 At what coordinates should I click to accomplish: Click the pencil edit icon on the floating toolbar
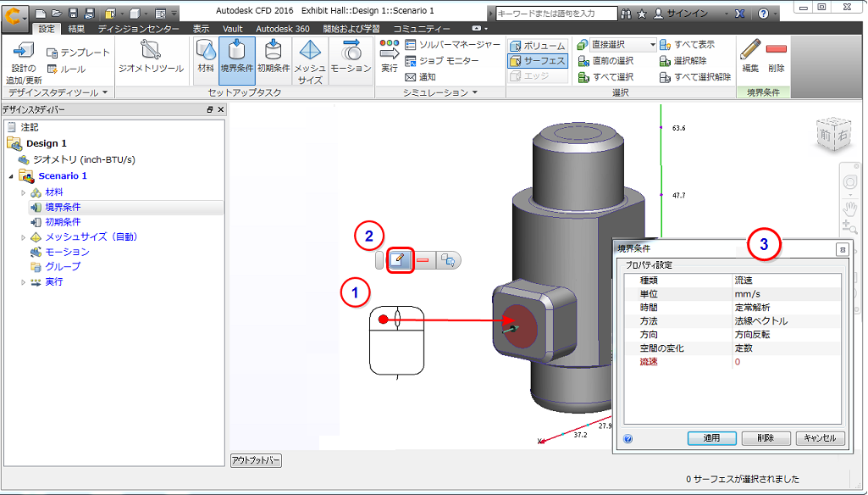(x=400, y=260)
